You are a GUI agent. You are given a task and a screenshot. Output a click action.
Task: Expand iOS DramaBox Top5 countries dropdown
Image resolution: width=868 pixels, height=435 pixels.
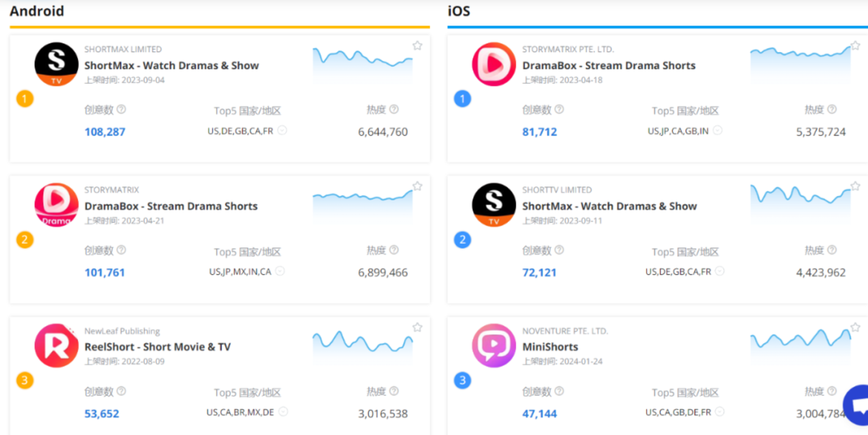click(x=717, y=130)
